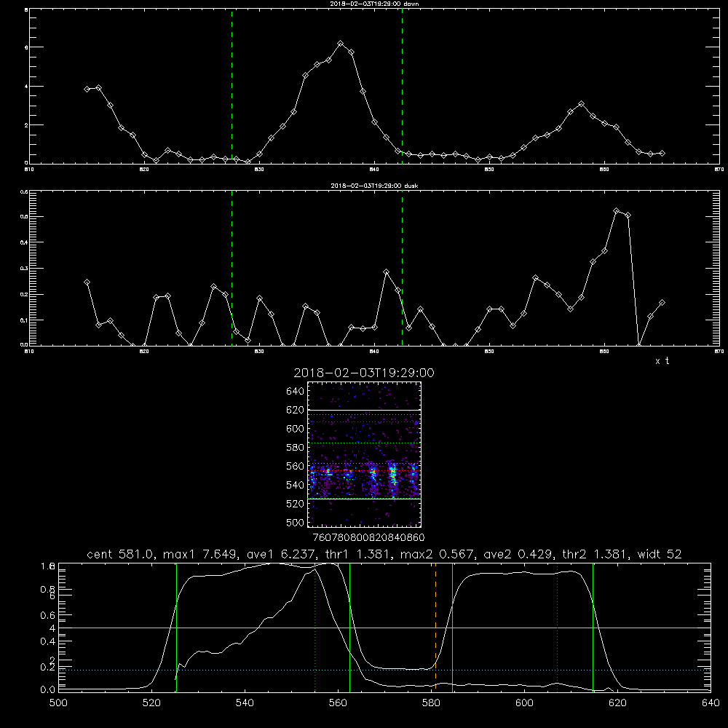728x728 pixels.
Task: Select left green dashed marker in dusk plot
Action: (232, 269)
